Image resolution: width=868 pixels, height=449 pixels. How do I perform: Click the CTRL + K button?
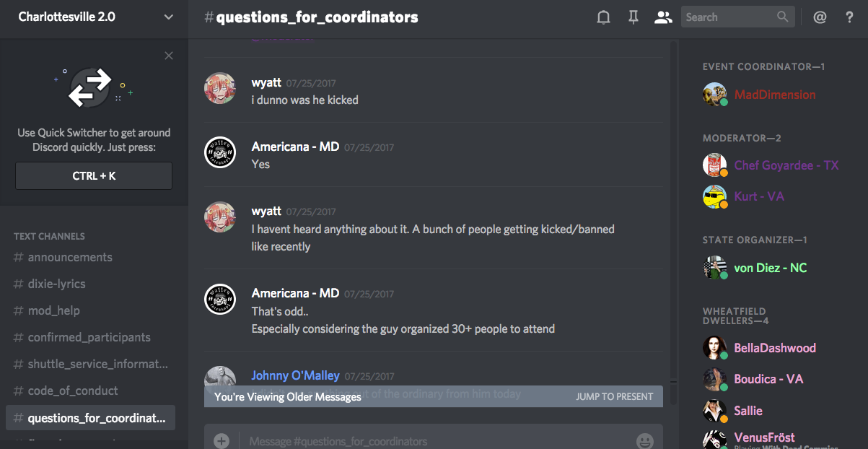[x=94, y=175]
